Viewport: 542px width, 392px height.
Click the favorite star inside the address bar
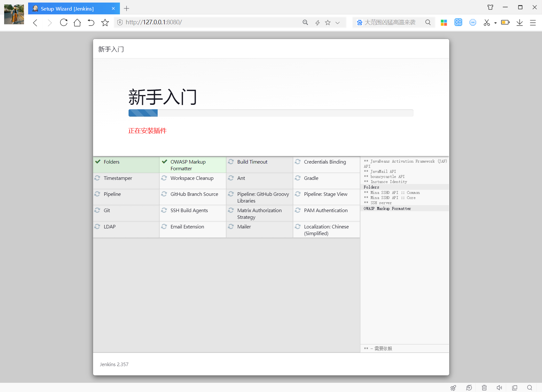[x=328, y=22]
